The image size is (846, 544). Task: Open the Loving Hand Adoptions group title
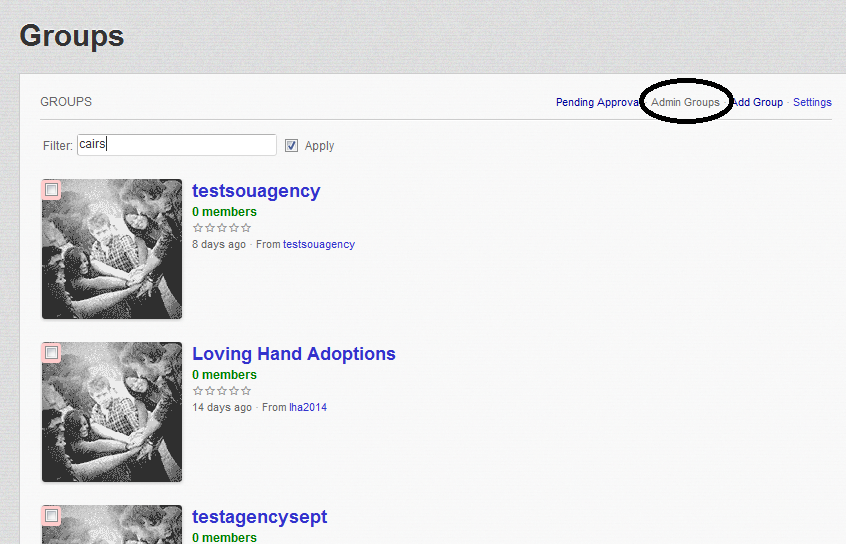click(294, 353)
